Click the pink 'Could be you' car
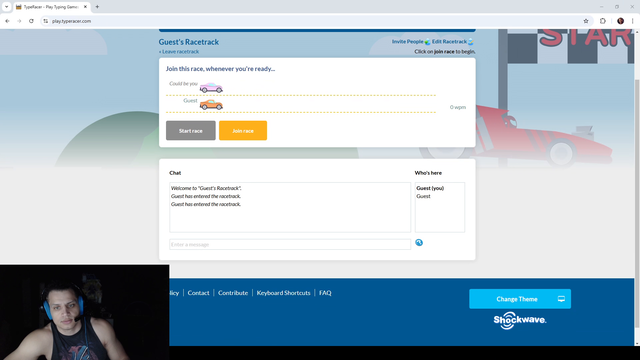Viewport: 640px width, 360px height. click(211, 87)
